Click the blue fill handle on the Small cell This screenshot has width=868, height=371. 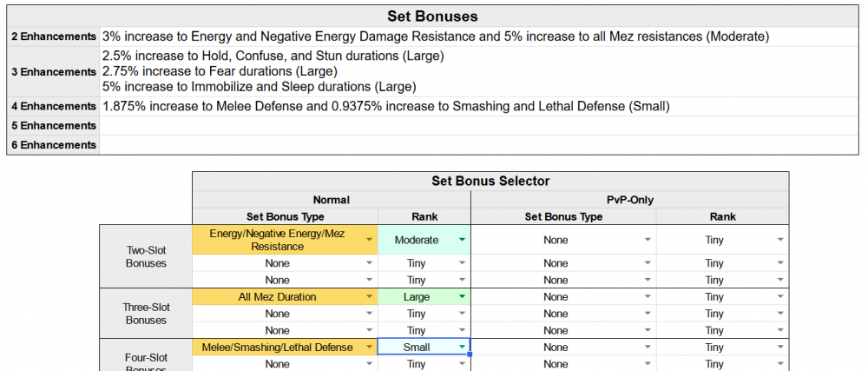point(470,354)
